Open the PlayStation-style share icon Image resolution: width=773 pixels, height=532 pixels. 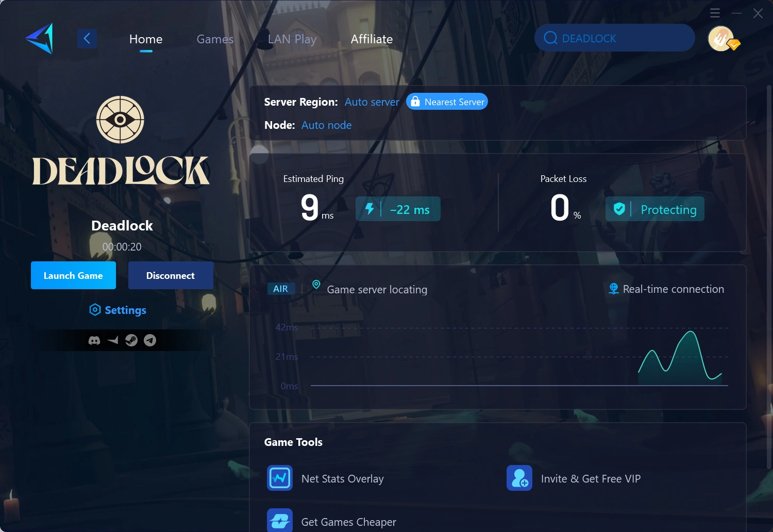click(113, 340)
